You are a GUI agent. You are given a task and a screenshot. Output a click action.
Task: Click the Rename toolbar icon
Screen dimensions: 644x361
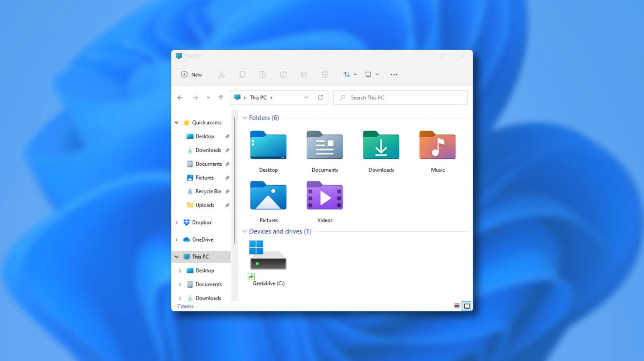pyautogui.click(x=283, y=74)
